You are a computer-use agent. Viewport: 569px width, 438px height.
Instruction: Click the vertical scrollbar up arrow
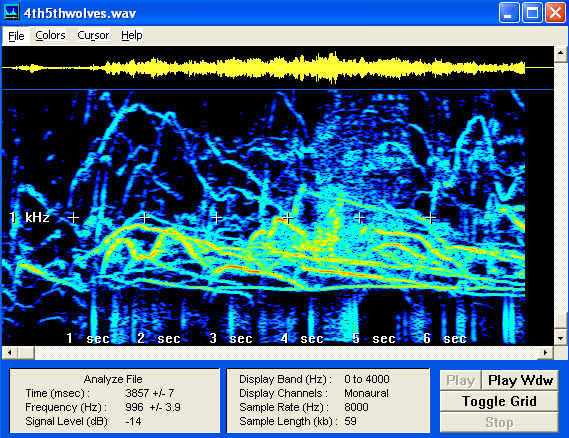(x=561, y=54)
